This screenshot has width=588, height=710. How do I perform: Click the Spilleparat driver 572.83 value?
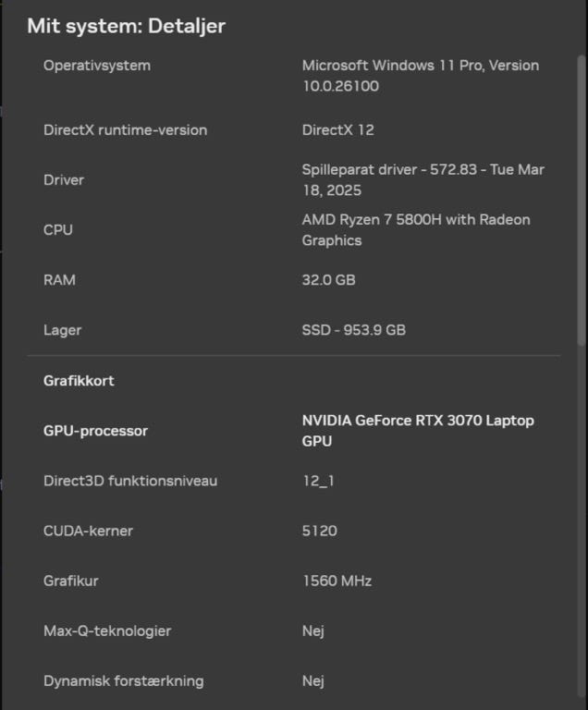pos(423,180)
